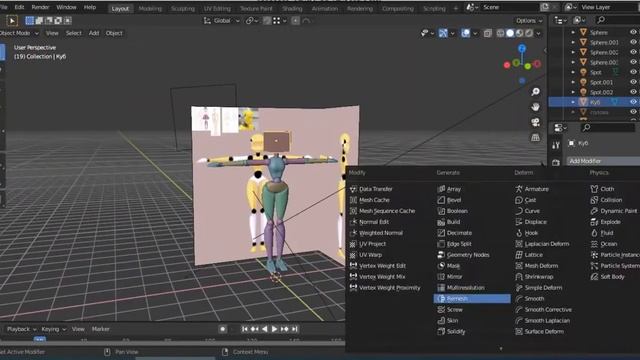The image size is (640, 360).
Task: Play the animation in reverse
Action: [264, 329]
